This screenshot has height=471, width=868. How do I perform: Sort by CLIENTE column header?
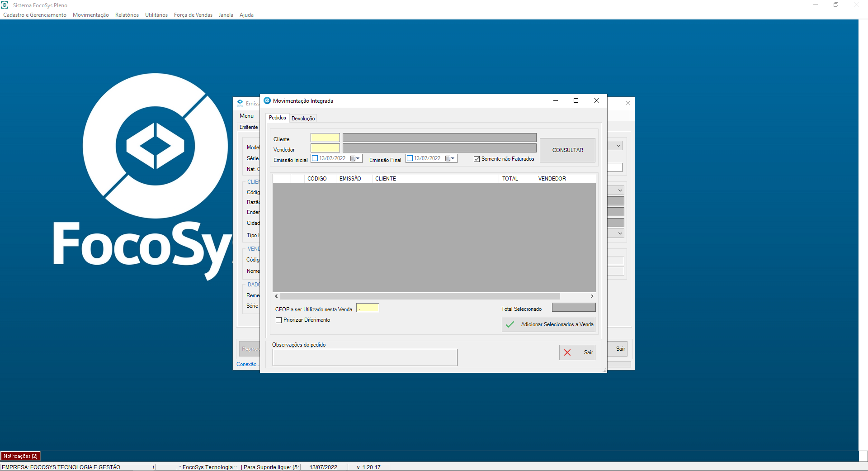435,179
